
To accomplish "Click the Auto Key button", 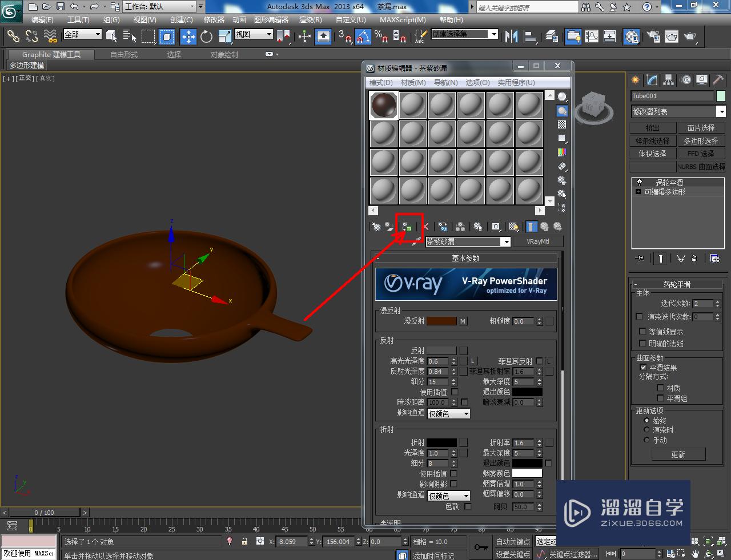I will [x=513, y=542].
